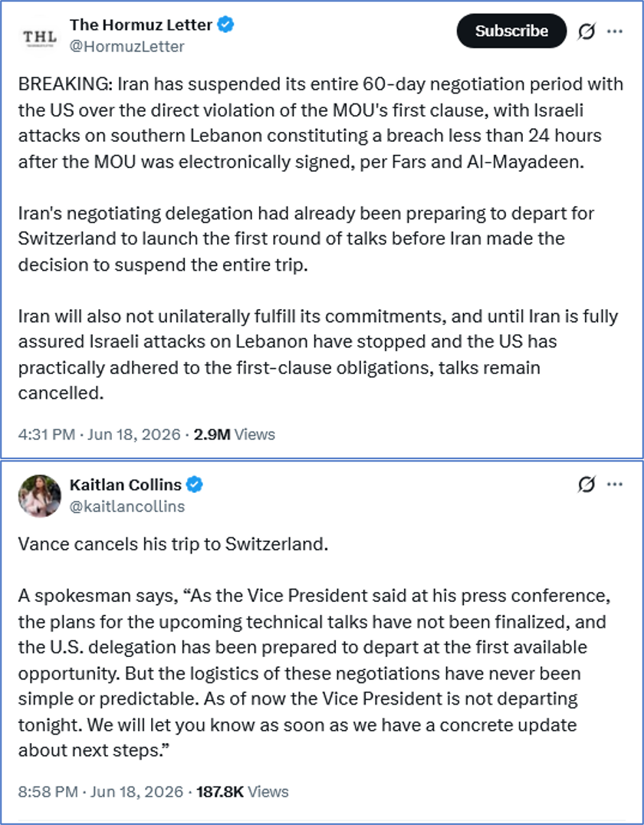Click the @kaitlancollins handle
644x825 pixels.
pos(127,506)
